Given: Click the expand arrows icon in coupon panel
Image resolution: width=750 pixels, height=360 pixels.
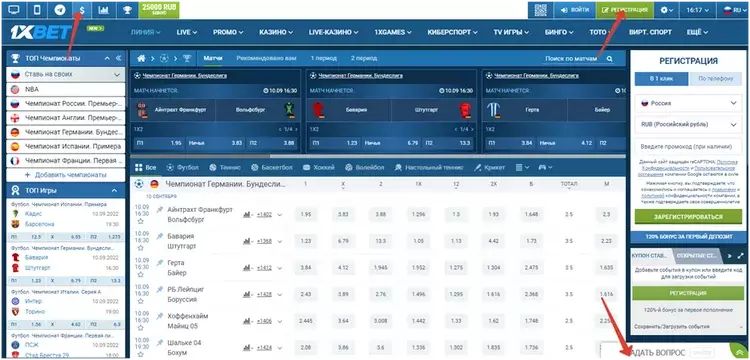Looking at the screenshot, I should tap(741, 256).
